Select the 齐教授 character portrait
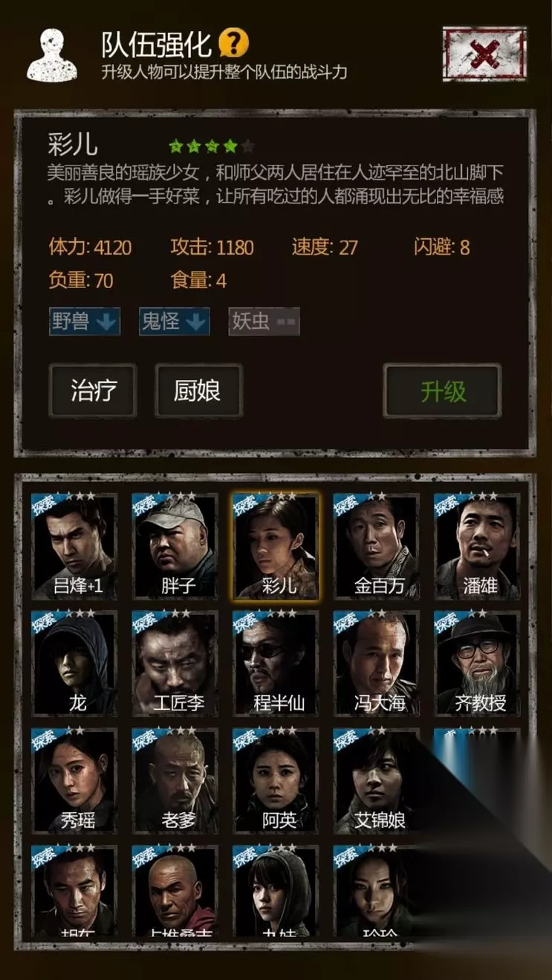 pos(477,663)
